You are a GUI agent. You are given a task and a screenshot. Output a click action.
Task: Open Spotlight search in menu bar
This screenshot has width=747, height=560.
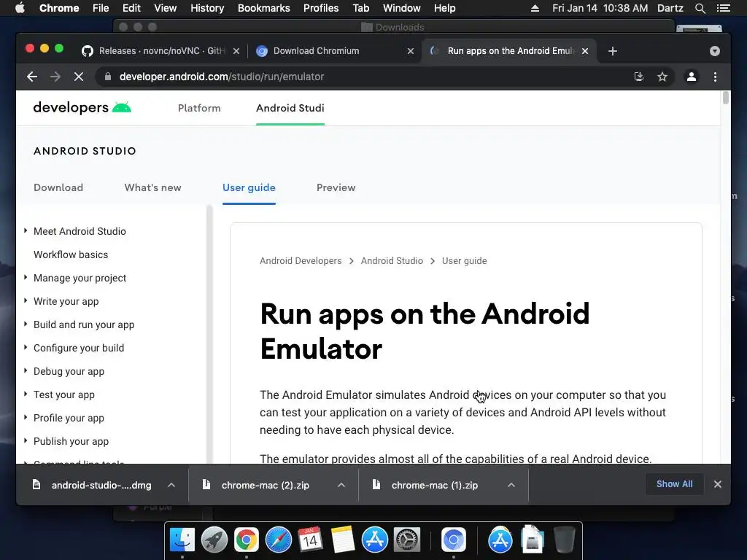click(700, 8)
